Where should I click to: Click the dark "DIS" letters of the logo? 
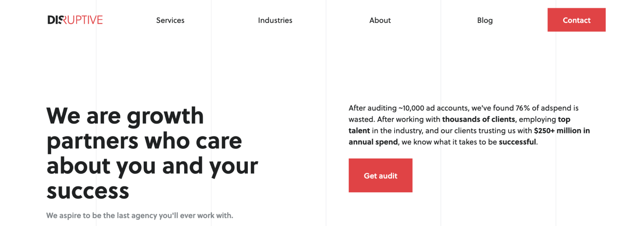pyautogui.click(x=54, y=20)
